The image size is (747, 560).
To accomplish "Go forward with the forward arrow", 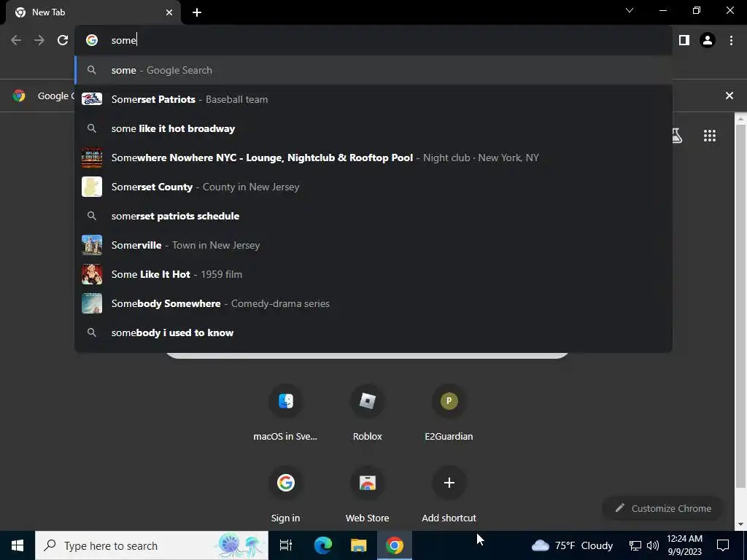I will (39, 41).
